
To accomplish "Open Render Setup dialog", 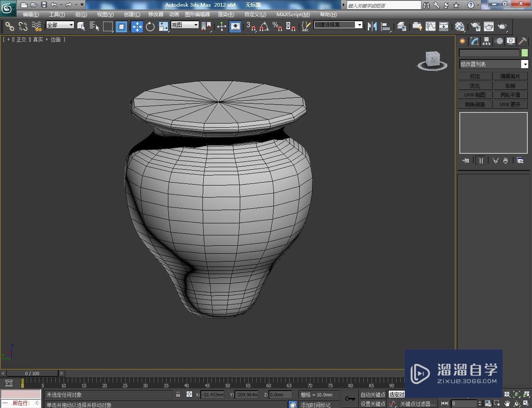I will tap(475, 27).
